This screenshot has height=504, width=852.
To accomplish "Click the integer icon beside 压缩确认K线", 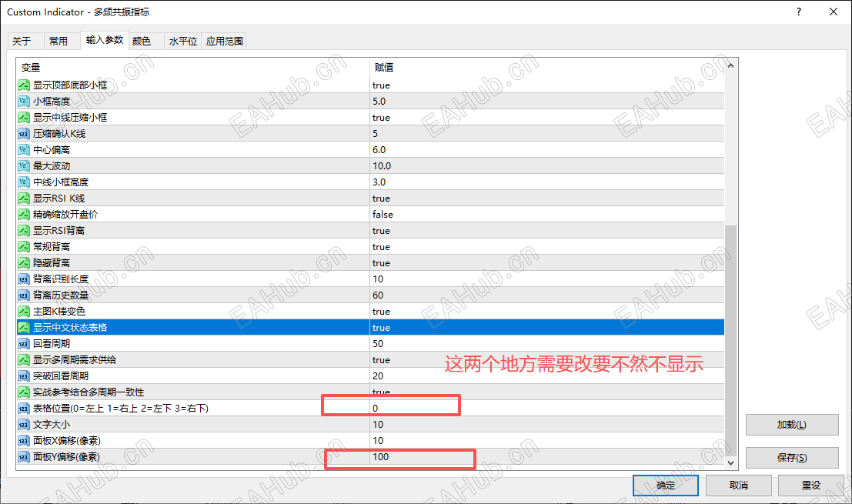I will tap(23, 134).
